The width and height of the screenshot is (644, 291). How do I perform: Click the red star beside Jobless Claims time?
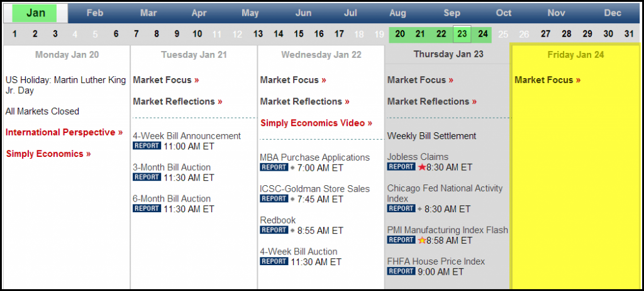tap(422, 167)
